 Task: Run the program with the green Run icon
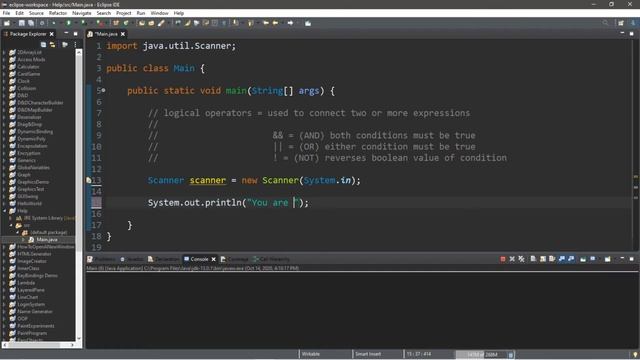[x=69, y=23]
